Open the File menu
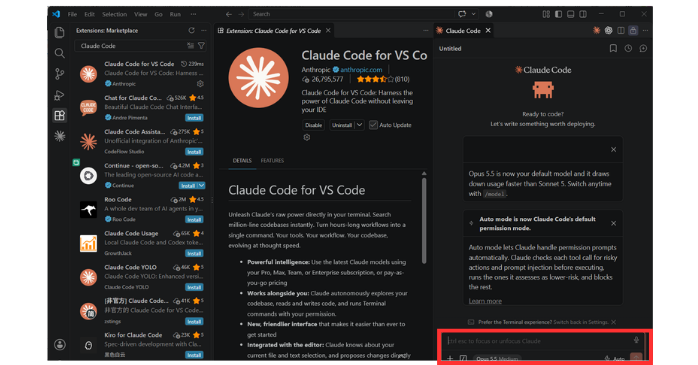698x365 pixels. tap(73, 14)
